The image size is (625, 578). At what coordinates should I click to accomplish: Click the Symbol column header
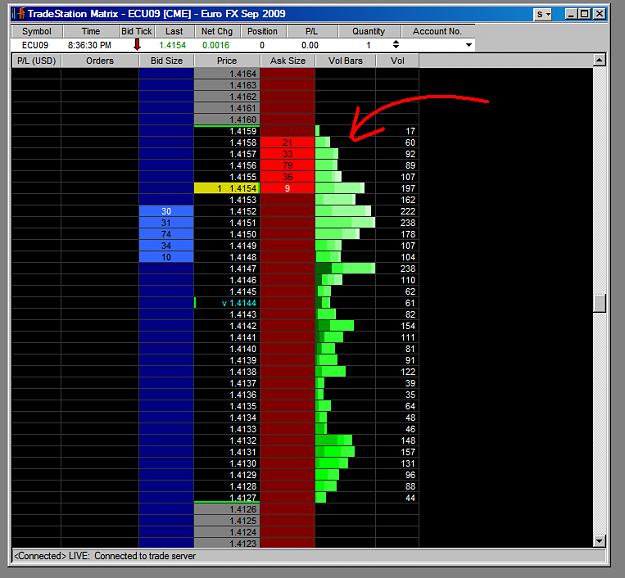click(x=37, y=31)
